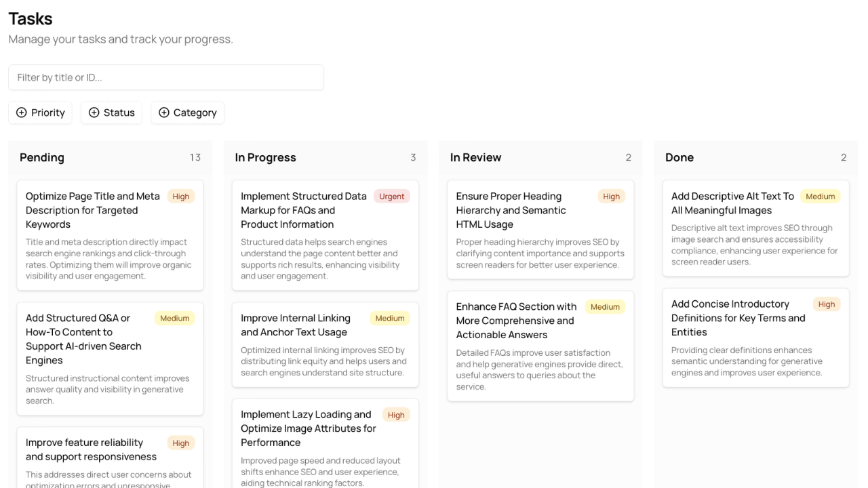This screenshot has height=488, width=868.
Task: Click the In Review column header
Action: [x=475, y=157]
